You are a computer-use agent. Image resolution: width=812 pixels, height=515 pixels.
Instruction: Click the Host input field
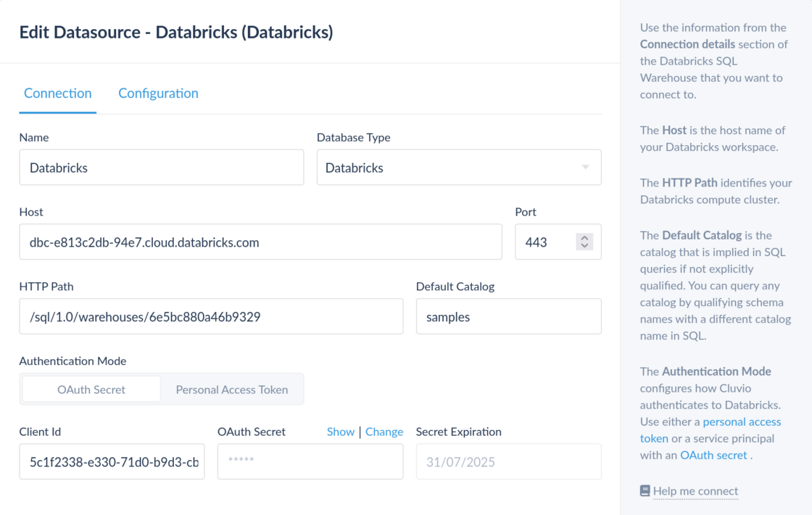pos(260,242)
